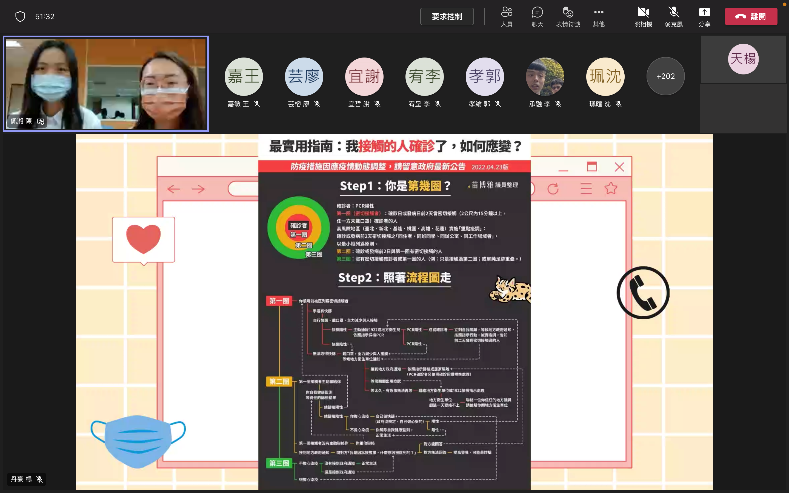The width and height of the screenshot is (789, 493).
Task: Select the 芸廖 participant avatar
Action: click(303, 76)
